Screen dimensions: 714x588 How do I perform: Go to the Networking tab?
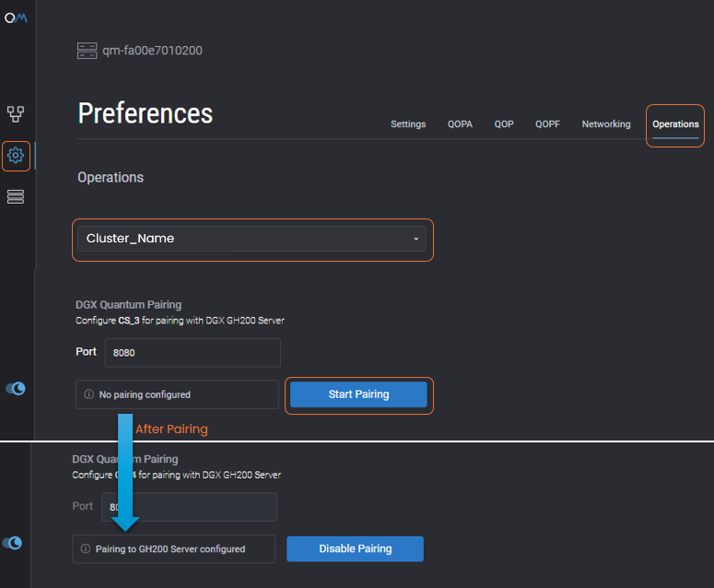tap(606, 123)
